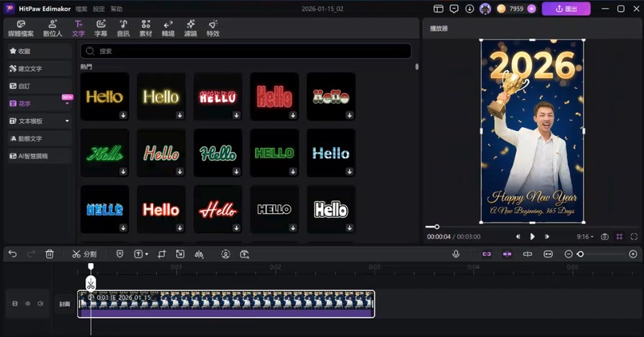Viewport: 644px width, 337px height.
Task: Delete the selected clip with trash icon
Action: (x=50, y=254)
